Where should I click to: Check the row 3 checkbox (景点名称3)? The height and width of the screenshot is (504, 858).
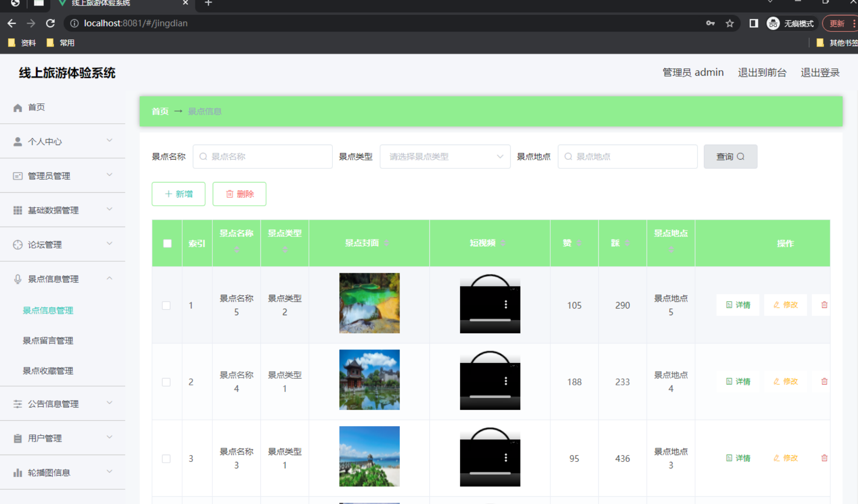coord(166,458)
